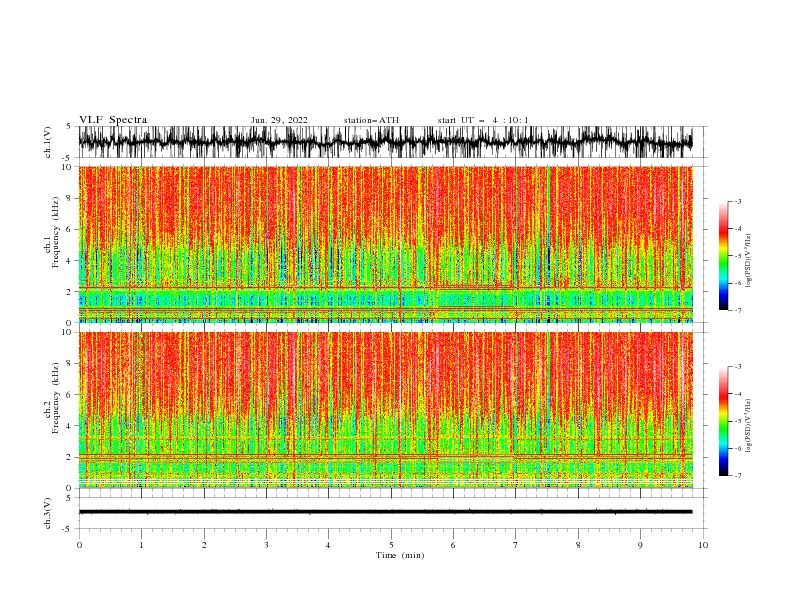Click the upper log(PSD) colorbar label
This screenshot has width=792, height=612.
click(749, 261)
